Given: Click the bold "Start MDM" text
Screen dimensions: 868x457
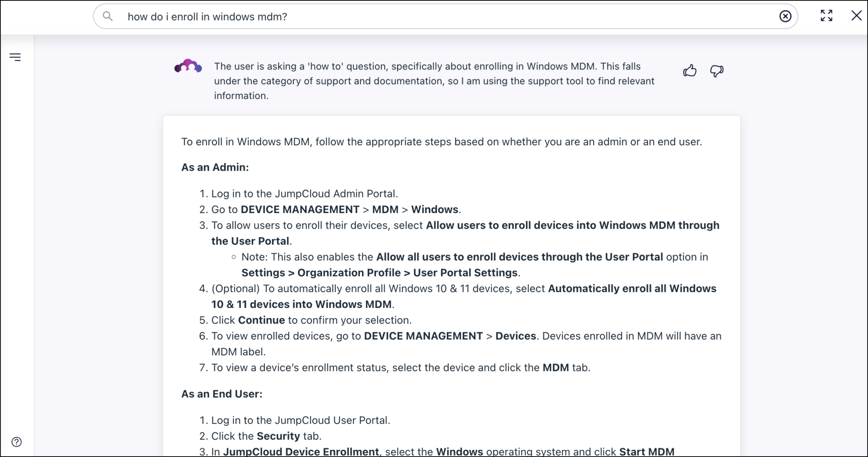Looking at the screenshot, I should tap(646, 451).
